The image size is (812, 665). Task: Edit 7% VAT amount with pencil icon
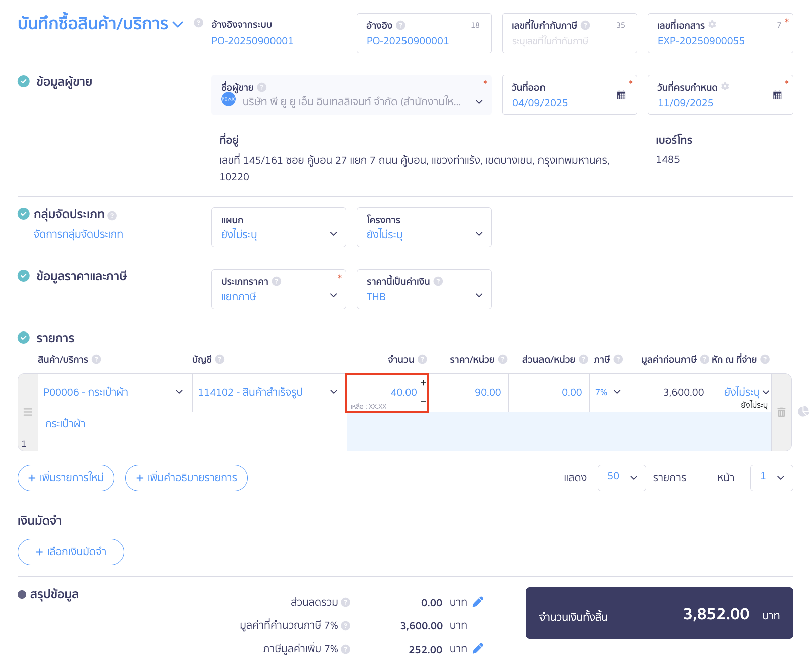478,649
